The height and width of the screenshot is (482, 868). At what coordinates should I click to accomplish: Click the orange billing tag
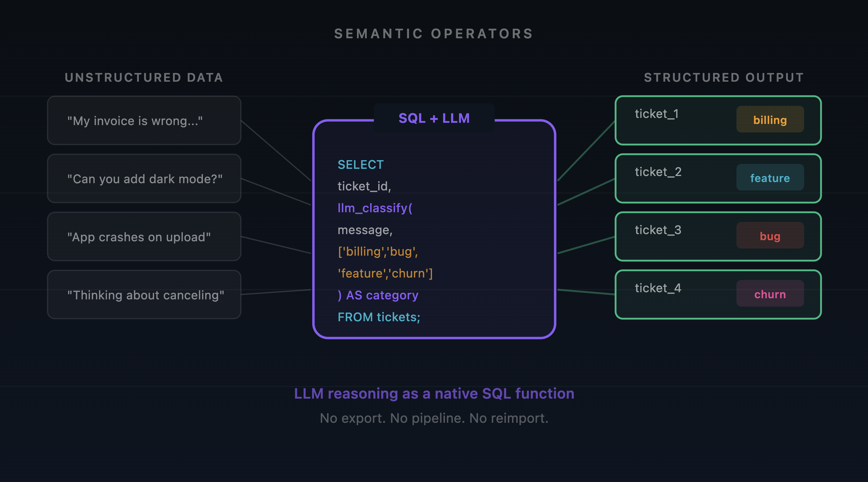point(770,120)
